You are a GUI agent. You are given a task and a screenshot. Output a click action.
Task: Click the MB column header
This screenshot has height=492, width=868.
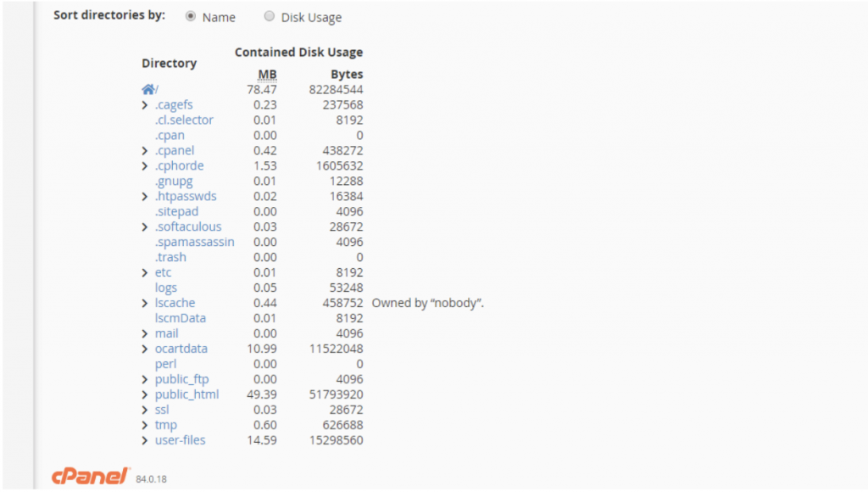click(267, 75)
